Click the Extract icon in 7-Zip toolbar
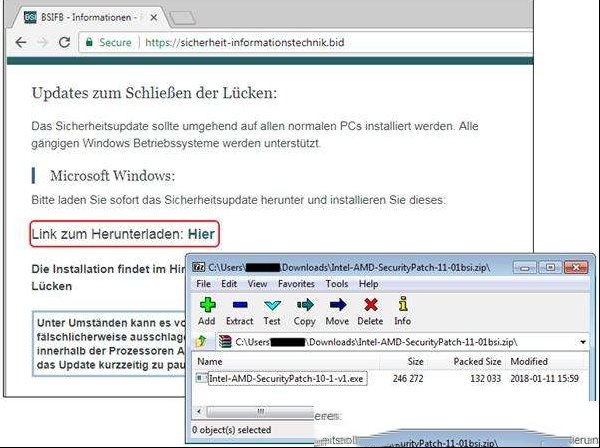Screen dimensions: 600x448 pyautogui.click(x=240, y=305)
